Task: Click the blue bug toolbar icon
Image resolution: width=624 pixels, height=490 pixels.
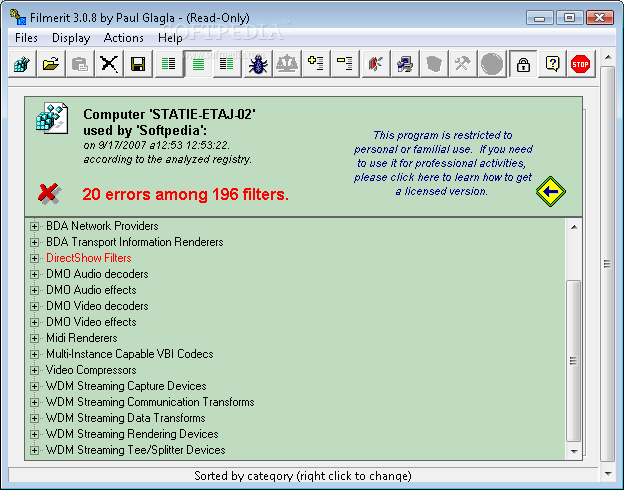Action: tap(258, 64)
